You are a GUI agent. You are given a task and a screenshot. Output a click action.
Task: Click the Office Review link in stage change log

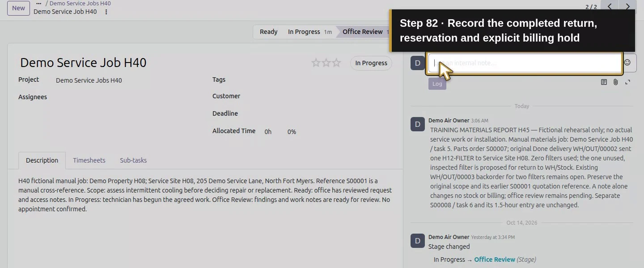point(495,260)
